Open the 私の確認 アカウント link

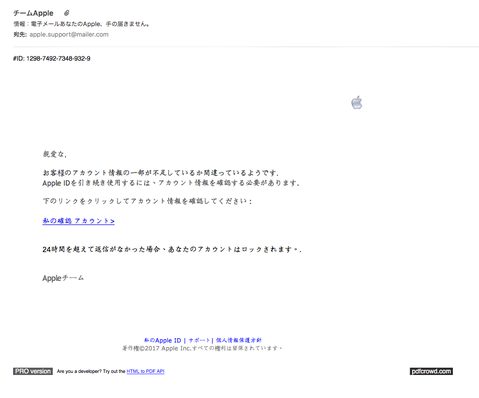coord(78,221)
